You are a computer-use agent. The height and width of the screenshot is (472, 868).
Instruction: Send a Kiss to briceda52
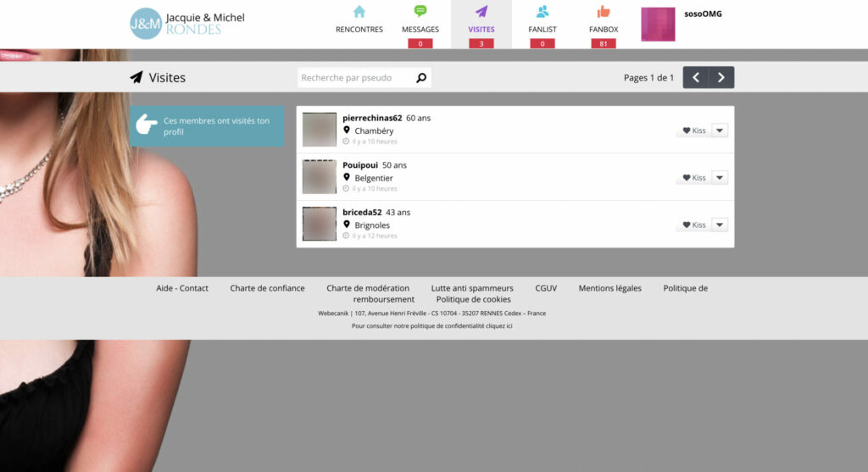693,225
